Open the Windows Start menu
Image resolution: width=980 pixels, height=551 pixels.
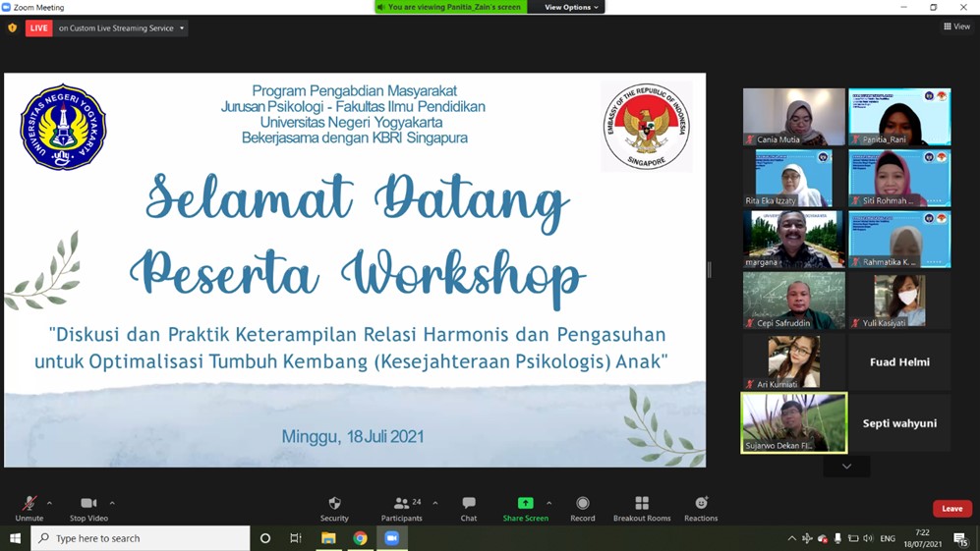point(15,538)
